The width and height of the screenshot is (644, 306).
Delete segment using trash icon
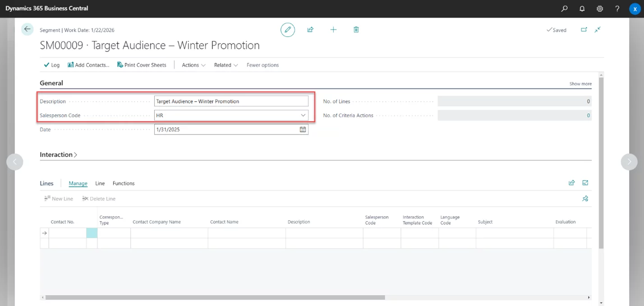click(356, 30)
